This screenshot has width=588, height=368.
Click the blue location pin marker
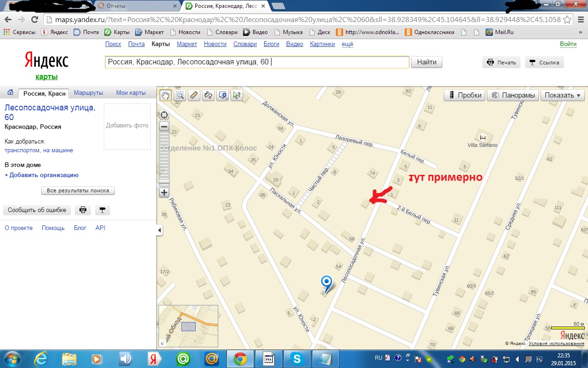point(326,283)
